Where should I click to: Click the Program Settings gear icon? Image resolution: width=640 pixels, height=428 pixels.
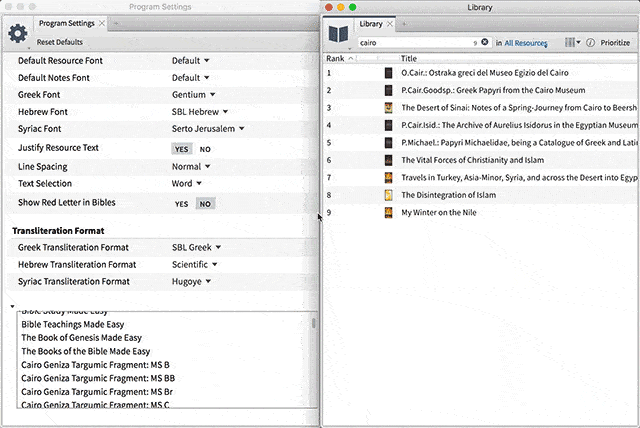[x=18, y=33]
